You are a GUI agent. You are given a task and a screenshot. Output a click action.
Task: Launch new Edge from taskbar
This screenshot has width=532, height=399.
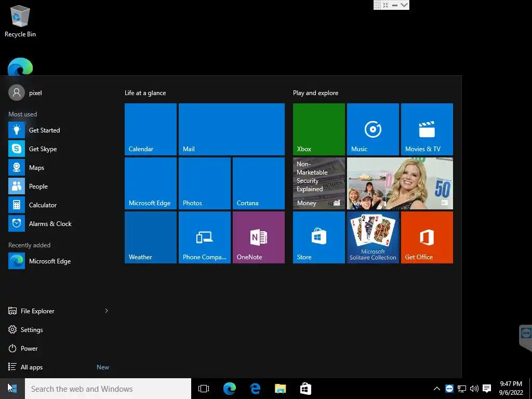pos(229,389)
